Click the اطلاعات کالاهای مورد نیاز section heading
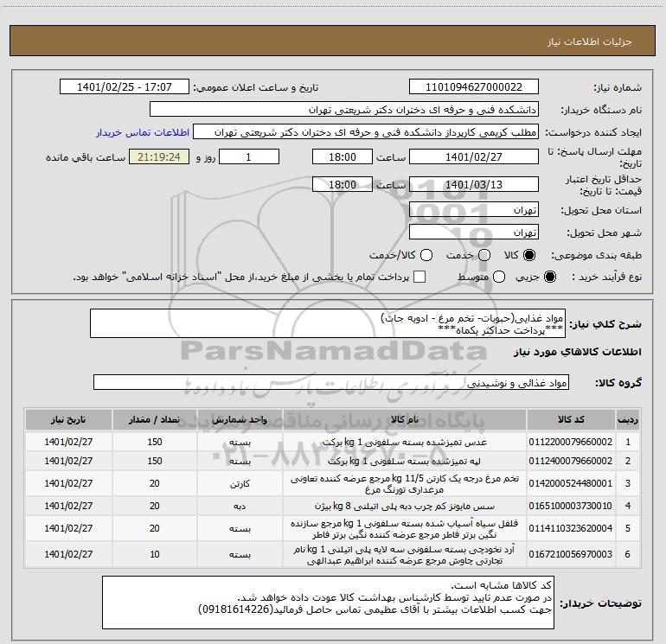 coord(578,352)
